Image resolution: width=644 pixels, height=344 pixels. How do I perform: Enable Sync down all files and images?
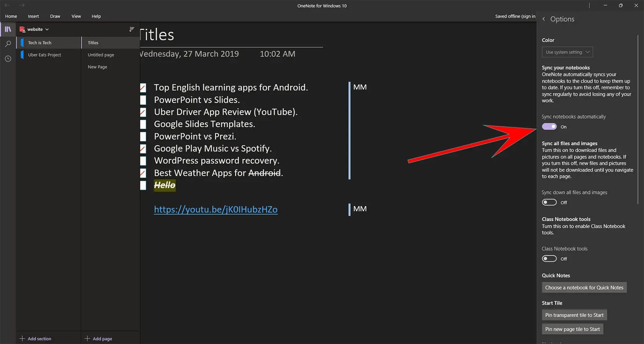(x=549, y=202)
